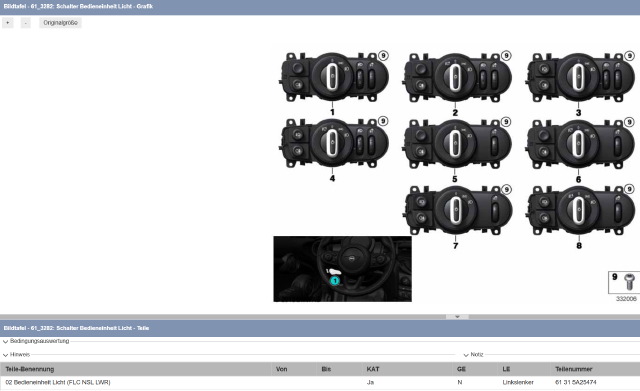Select light switch unit number 5
640x391 pixels.
point(457,144)
